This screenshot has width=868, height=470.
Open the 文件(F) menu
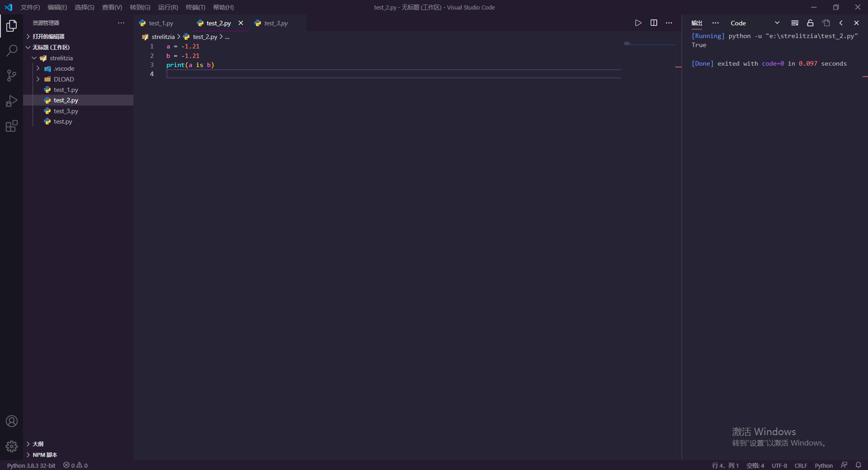[30, 7]
